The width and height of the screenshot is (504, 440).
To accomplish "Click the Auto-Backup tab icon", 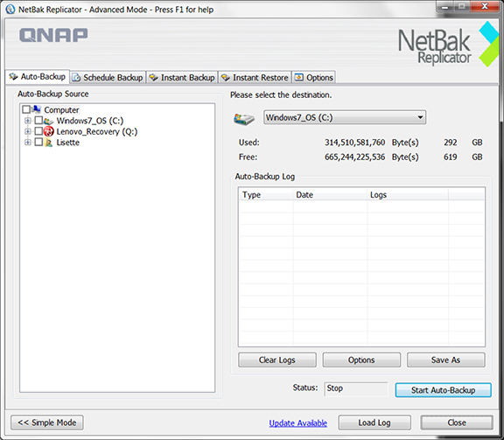I will (x=13, y=76).
